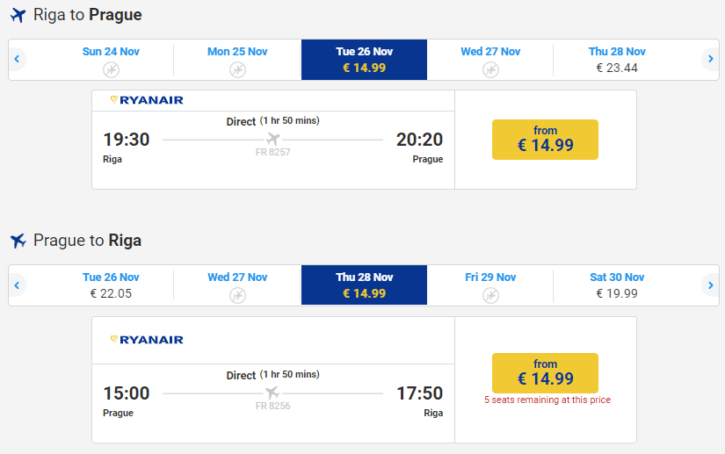Click Ryanair logo on the outbound flight card
Viewport: 725px width, 454px height.
[147, 100]
